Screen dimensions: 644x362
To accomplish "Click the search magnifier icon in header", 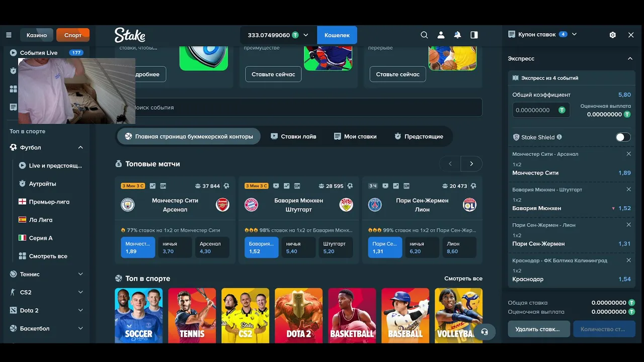I will click(x=424, y=35).
